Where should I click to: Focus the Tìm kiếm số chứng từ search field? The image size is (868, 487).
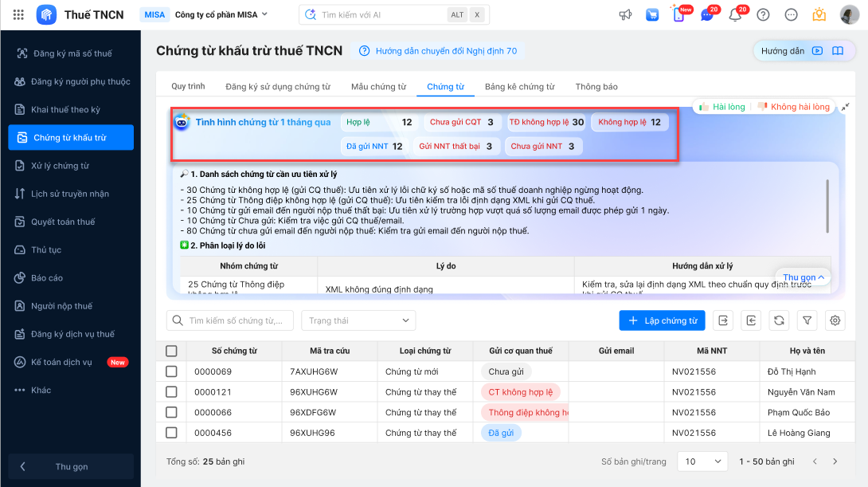point(229,320)
